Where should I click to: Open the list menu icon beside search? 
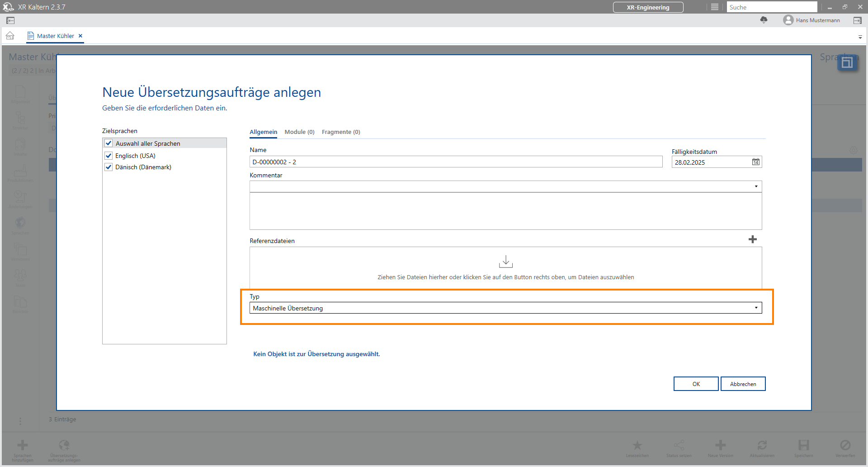click(715, 7)
